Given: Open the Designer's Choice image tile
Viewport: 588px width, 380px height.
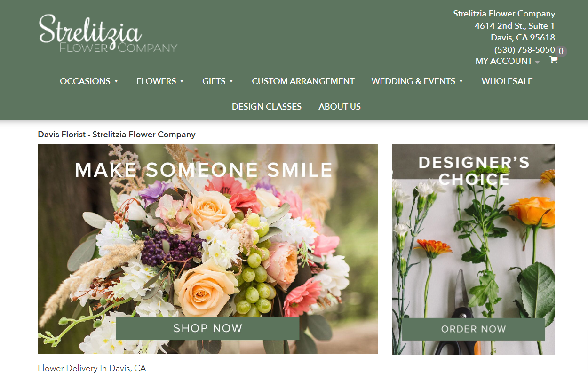Looking at the screenshot, I should point(473,249).
